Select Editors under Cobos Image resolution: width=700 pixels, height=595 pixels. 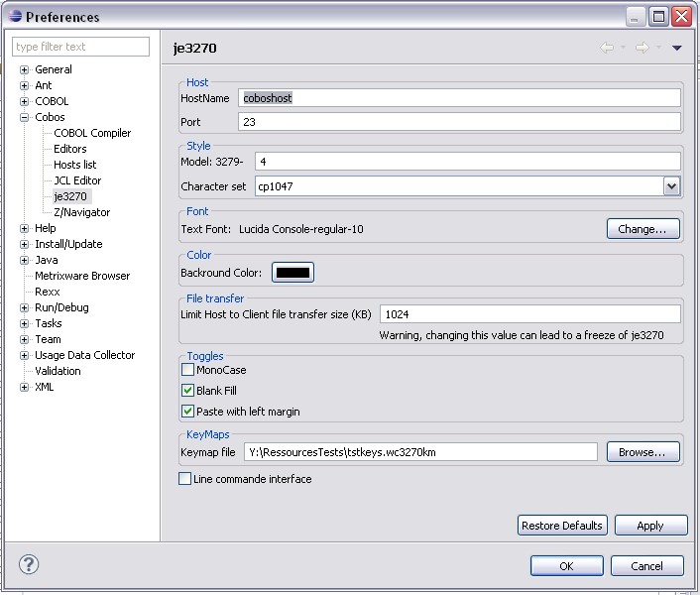70,149
